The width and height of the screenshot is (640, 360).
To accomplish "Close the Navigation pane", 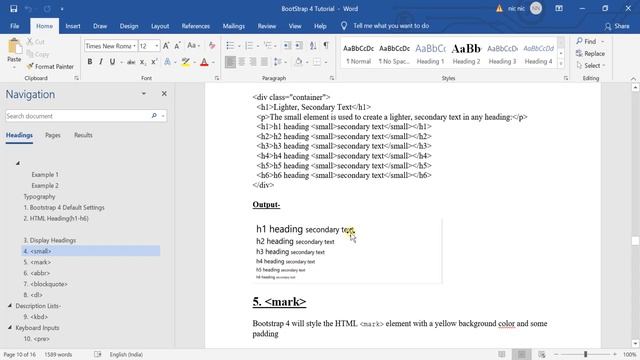I will pos(164,94).
